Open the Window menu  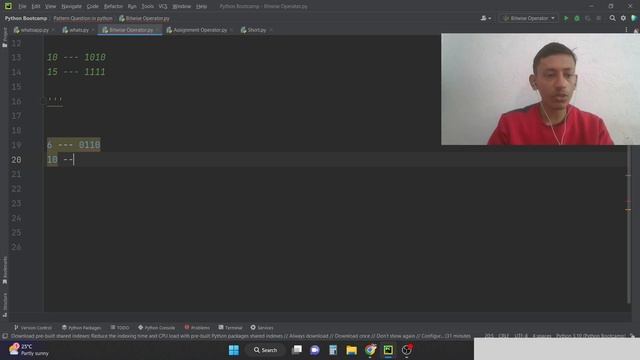pyautogui.click(x=182, y=6)
